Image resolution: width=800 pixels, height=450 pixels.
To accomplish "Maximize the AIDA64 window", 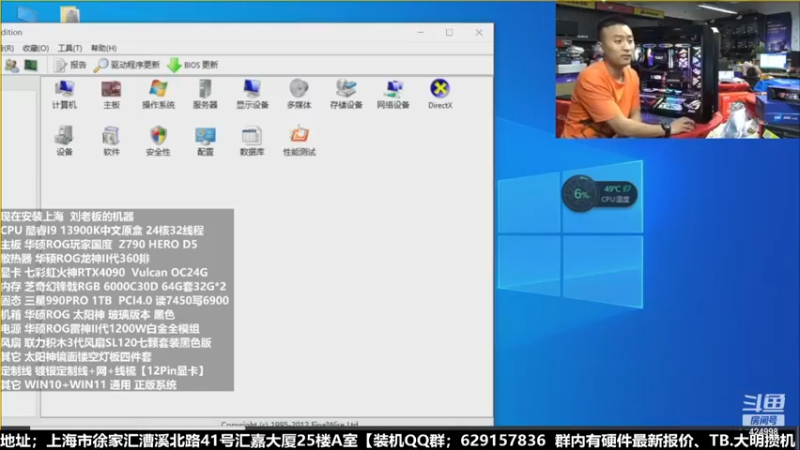I will coord(449,32).
